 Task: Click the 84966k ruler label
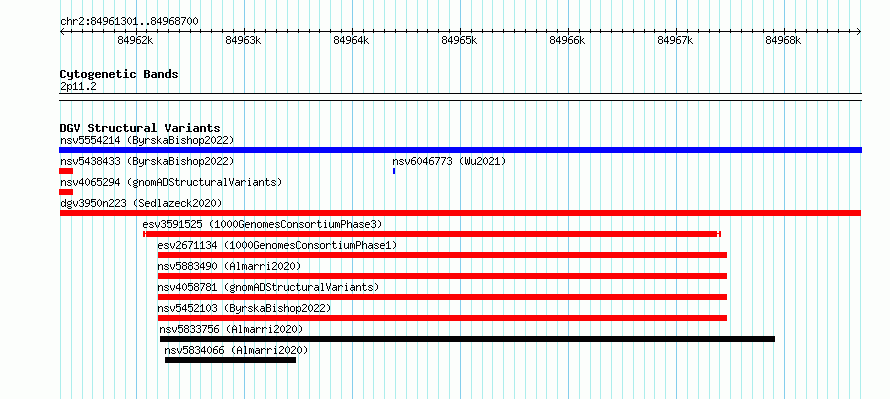click(x=568, y=40)
